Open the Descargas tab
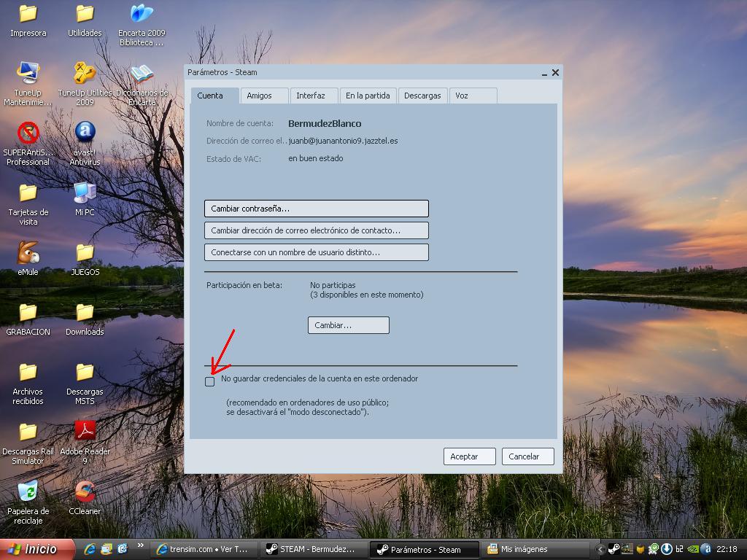Screen dimensions: 747x560 [x=422, y=96]
